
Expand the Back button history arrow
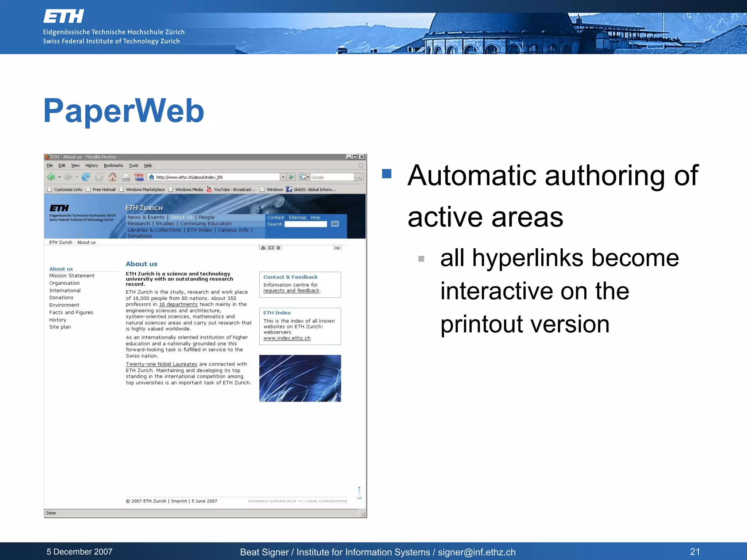point(59,178)
